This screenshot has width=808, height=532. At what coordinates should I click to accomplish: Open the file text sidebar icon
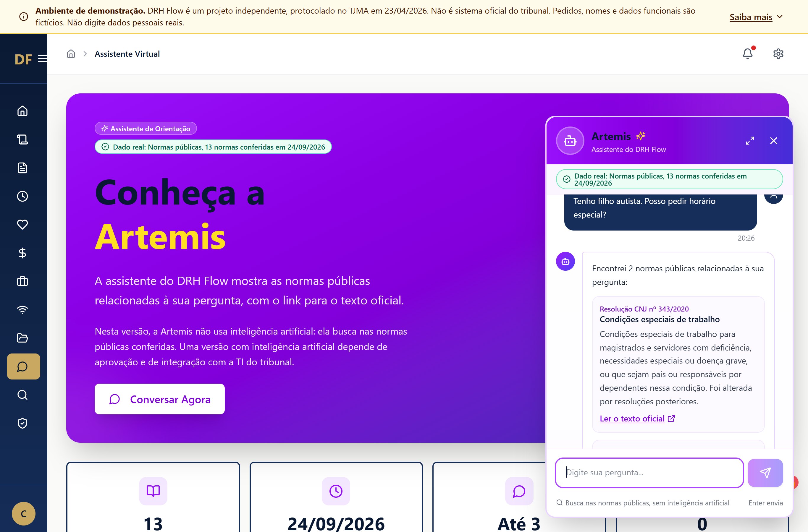(x=22, y=168)
